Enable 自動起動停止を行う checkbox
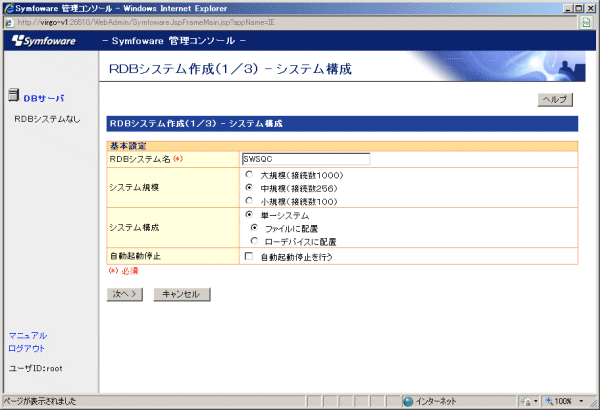The height and width of the screenshot is (410, 600). click(249, 256)
